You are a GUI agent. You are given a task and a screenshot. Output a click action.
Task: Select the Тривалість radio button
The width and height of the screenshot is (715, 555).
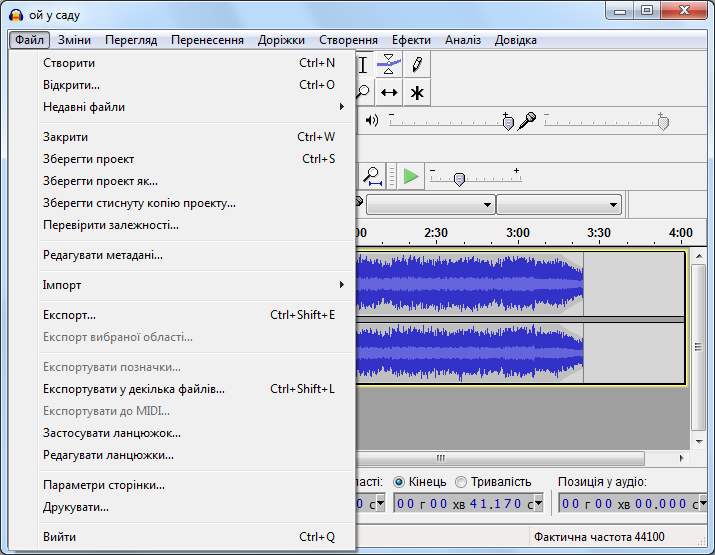(x=461, y=482)
